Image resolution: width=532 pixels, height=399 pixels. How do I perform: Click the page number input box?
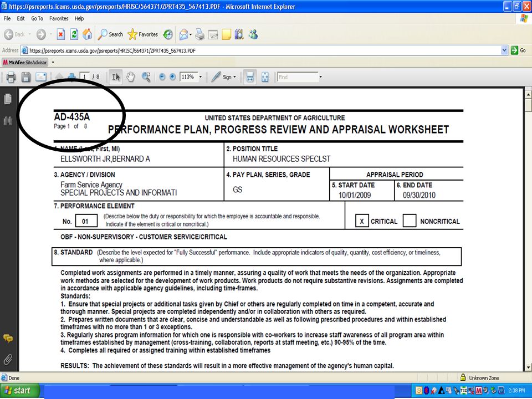pos(84,77)
